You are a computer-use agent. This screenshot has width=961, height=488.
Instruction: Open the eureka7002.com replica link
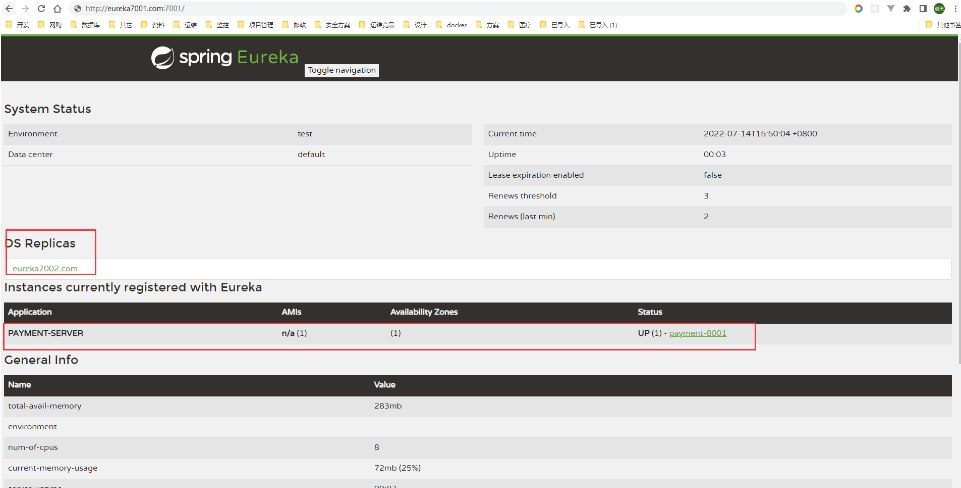tap(45, 269)
